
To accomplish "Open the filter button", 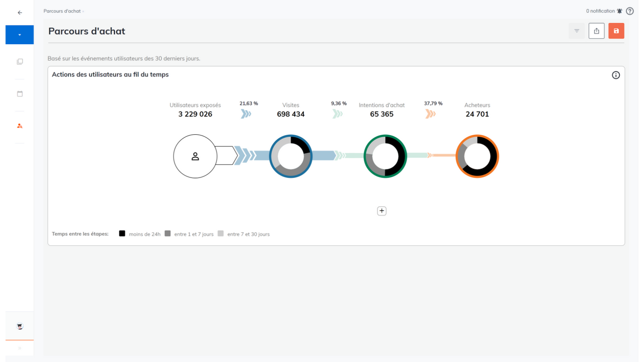I will (x=577, y=31).
